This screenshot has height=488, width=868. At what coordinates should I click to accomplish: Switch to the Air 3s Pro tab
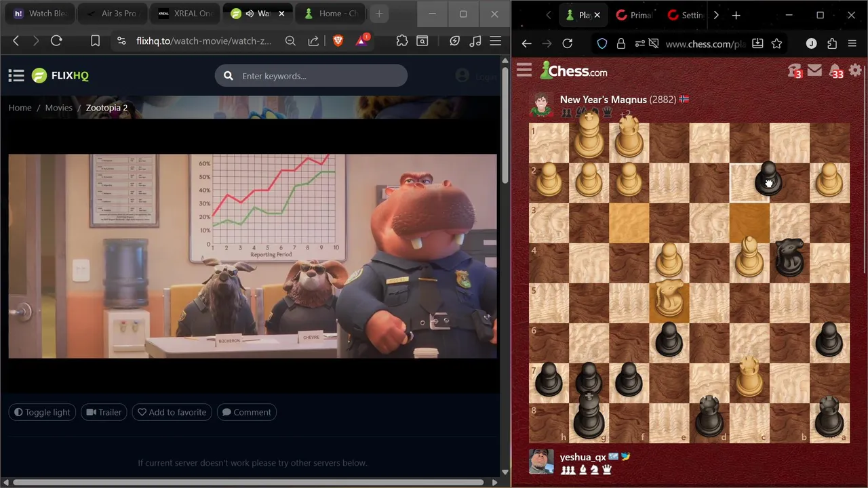tap(113, 14)
